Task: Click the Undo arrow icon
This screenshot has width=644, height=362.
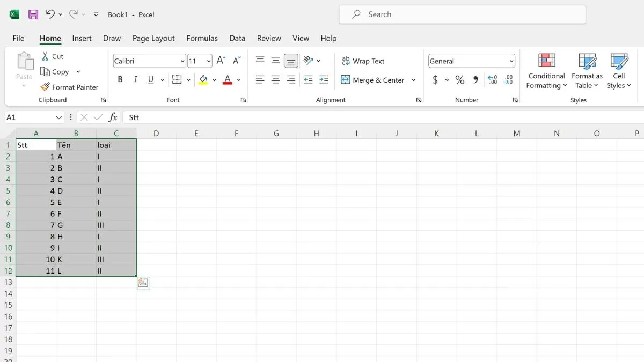Action: [x=50, y=14]
